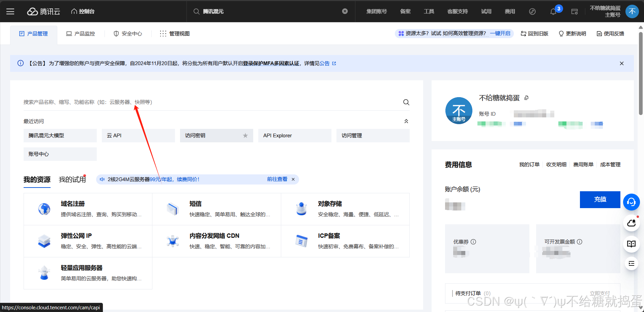
Task: Open 我的订单 link
Action: (x=529, y=165)
